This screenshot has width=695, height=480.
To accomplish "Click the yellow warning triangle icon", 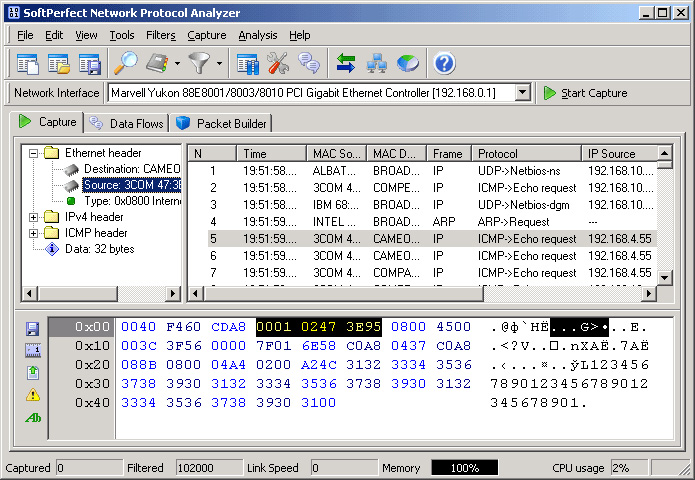I will [33, 394].
